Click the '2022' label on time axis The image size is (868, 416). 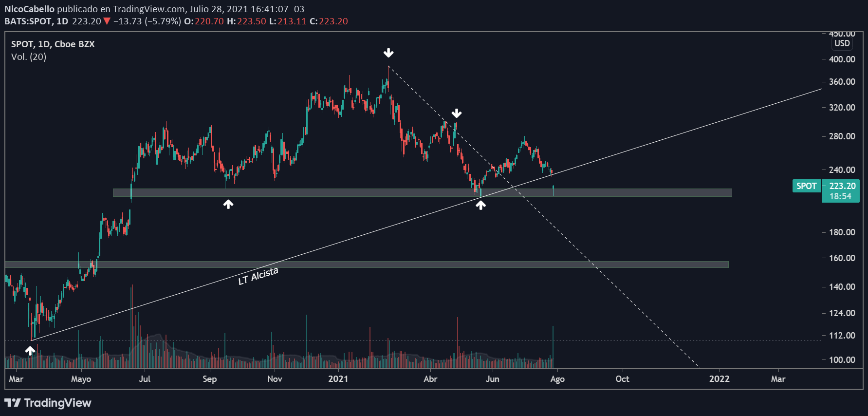coord(719,378)
